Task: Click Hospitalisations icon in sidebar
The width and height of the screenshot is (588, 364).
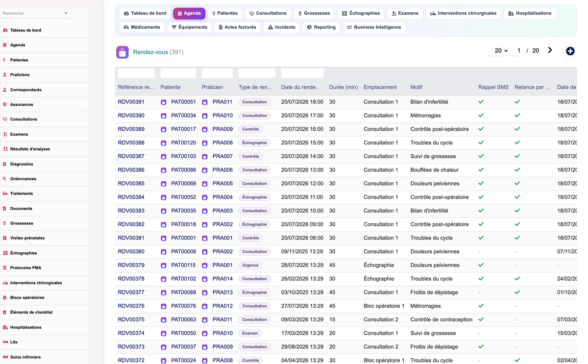Action: pos(5,327)
